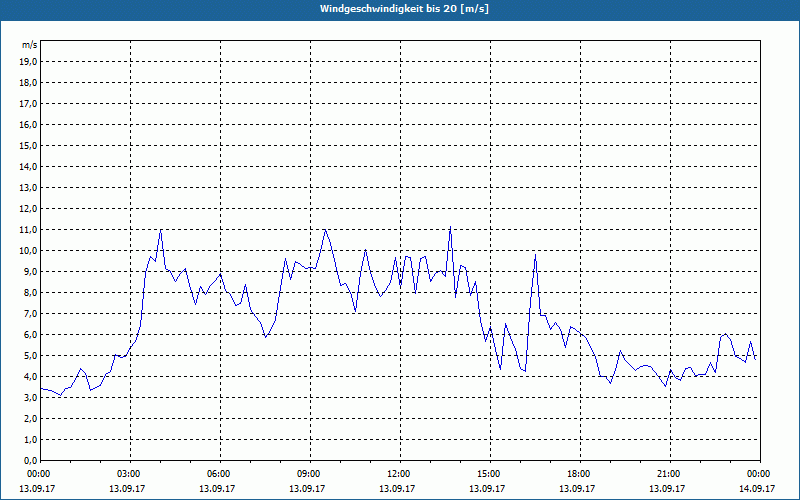The height and width of the screenshot is (500, 800).
Task: Pick the 2,0 y-axis value
Action: (30, 419)
